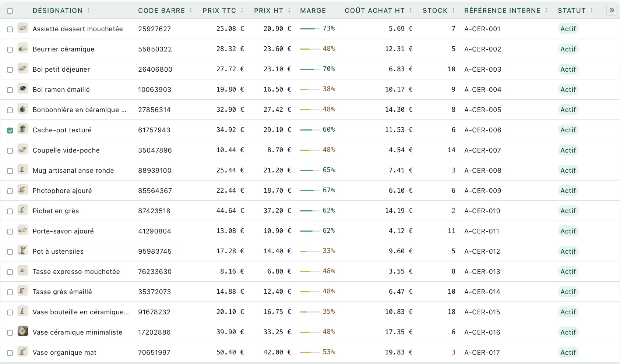Image resolution: width=620 pixels, height=364 pixels.
Task: Click the Actif status badge for A-CER-002
Action: (568, 49)
